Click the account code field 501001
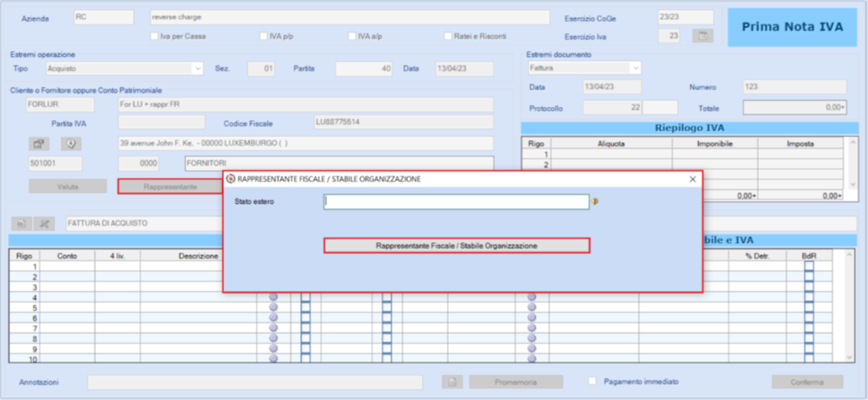 pos(55,163)
